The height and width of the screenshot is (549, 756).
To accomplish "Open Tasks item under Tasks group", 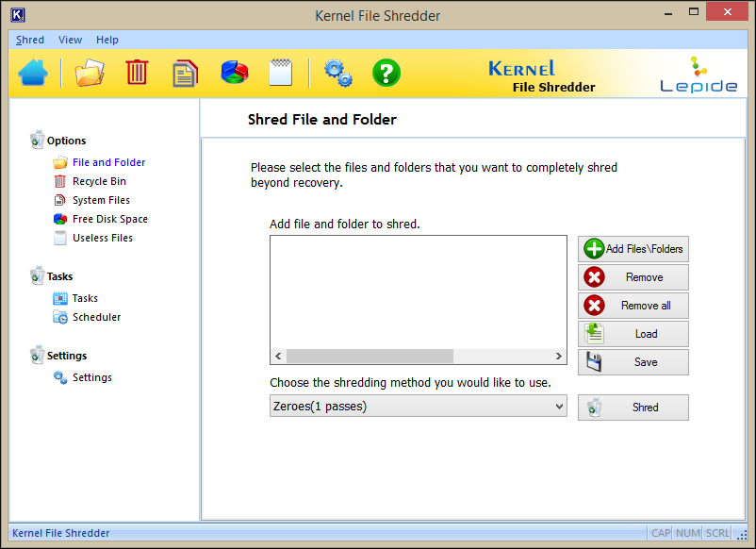I will coord(85,299).
